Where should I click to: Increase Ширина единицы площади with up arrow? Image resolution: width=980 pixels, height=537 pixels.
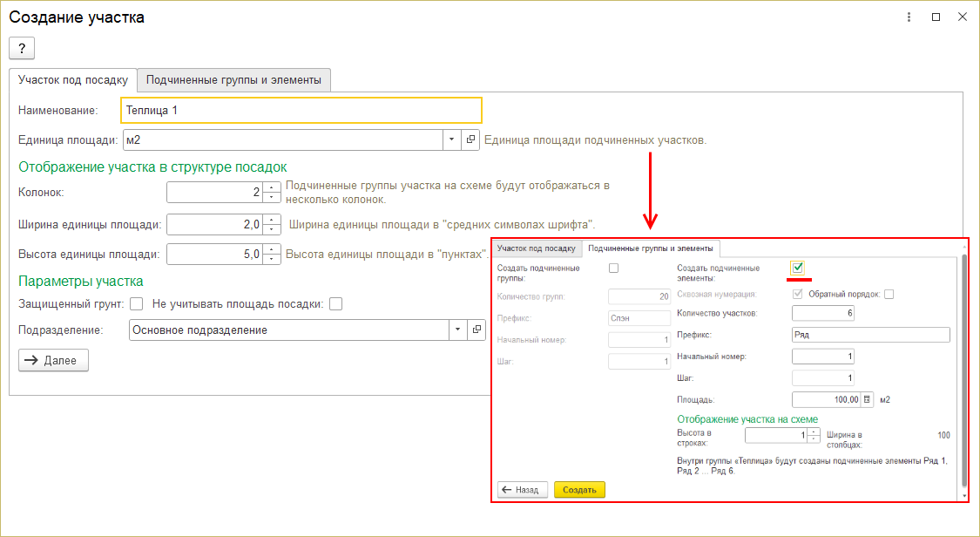click(x=271, y=220)
